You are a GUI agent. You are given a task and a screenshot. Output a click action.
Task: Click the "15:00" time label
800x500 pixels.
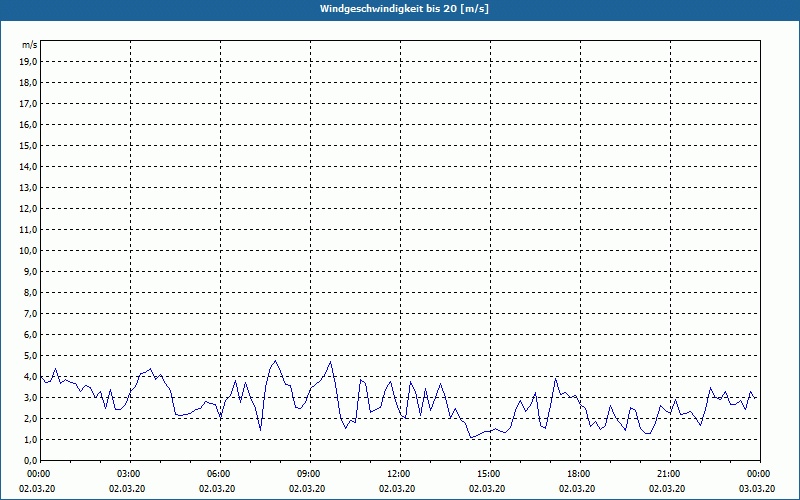click(490, 474)
